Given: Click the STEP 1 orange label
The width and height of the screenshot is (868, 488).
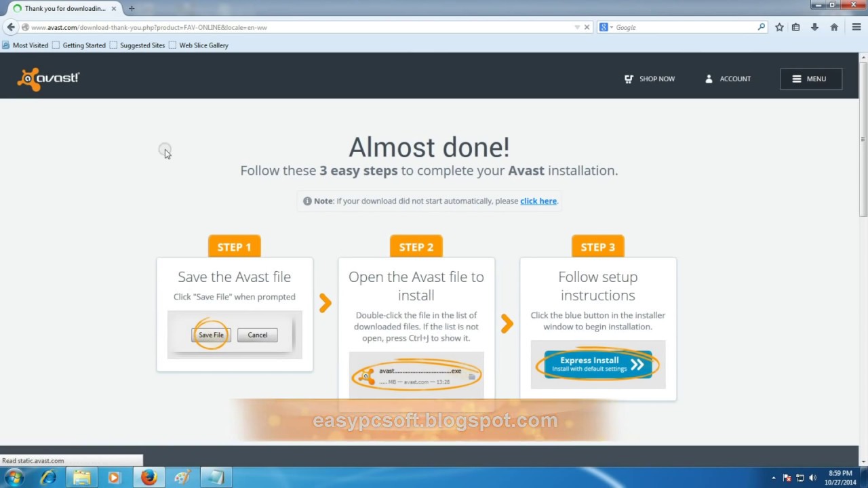Looking at the screenshot, I should pos(234,247).
